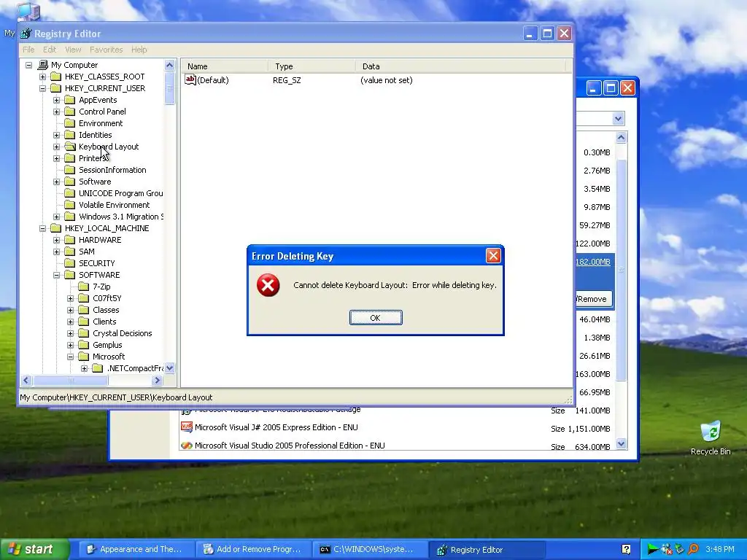
Task: Click the HKEY_CLASSES_ROOT folder icon
Action: 55,77
